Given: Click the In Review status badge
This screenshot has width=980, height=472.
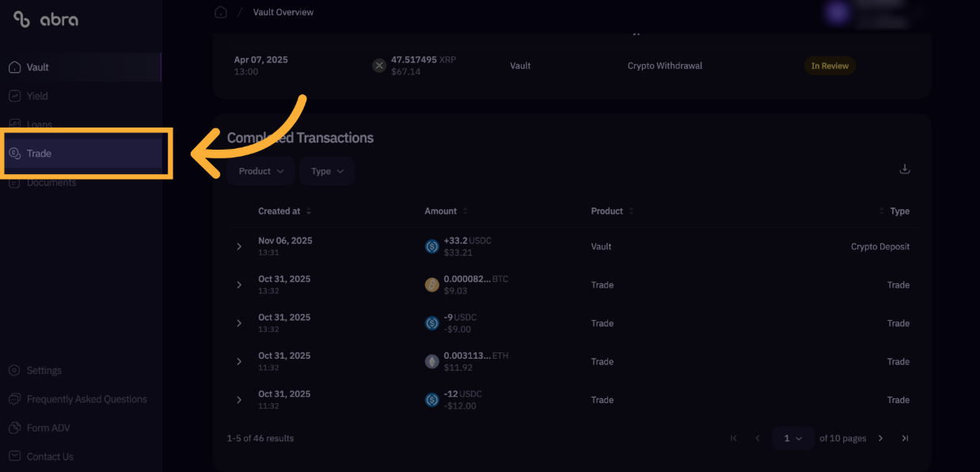Looking at the screenshot, I should click(x=830, y=66).
